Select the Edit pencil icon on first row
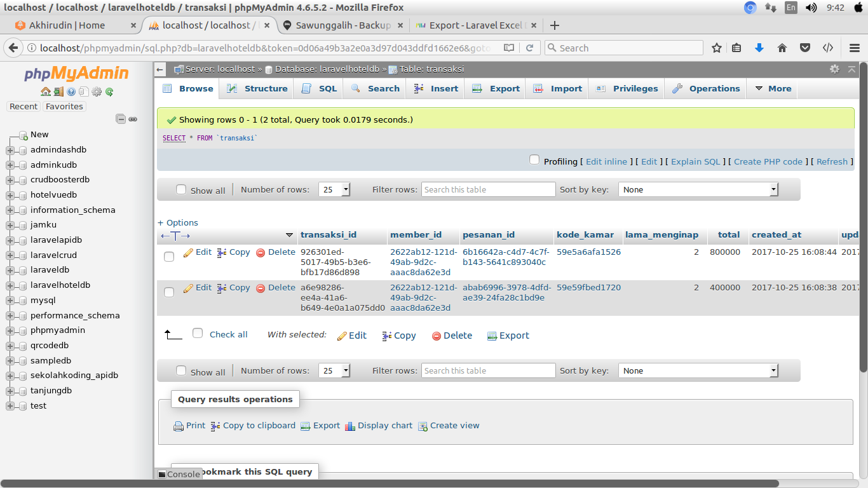The image size is (868, 488). 189,252
